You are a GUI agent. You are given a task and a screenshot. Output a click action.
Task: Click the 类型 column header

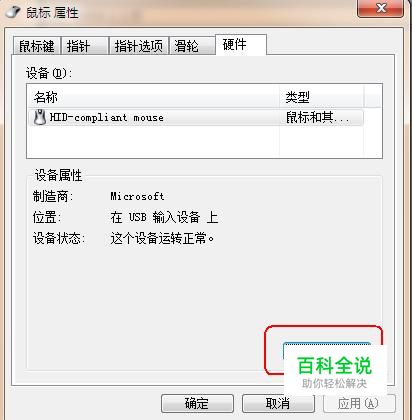coord(322,97)
